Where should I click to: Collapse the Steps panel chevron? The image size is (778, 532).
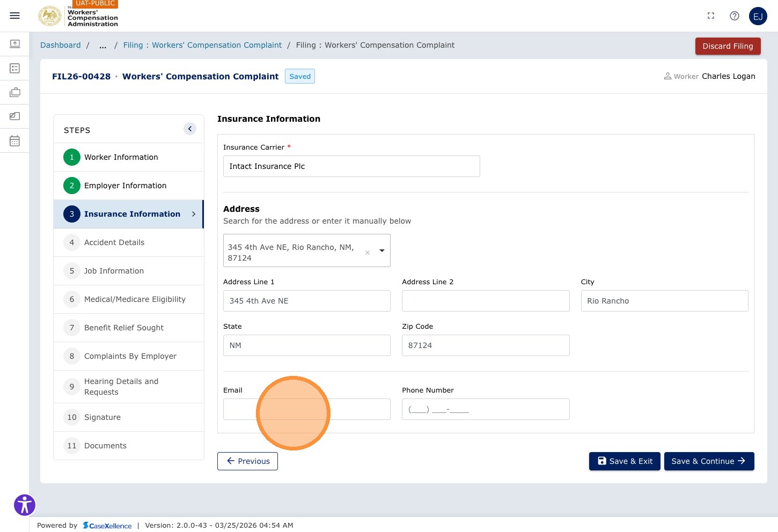coord(190,129)
